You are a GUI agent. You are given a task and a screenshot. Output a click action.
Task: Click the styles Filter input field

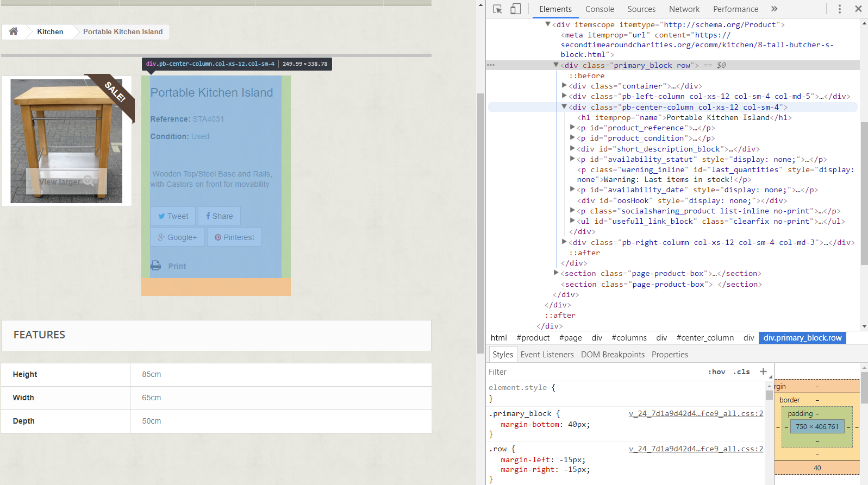coord(592,372)
